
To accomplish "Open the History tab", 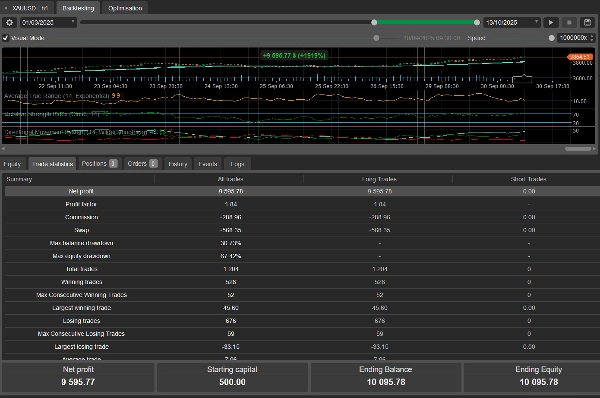I will coord(178,164).
